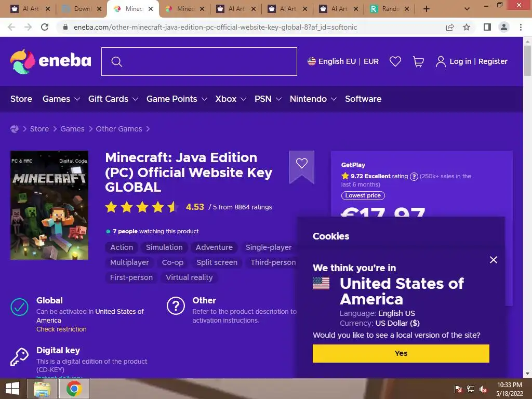This screenshot has width=532, height=399.
Task: Open the English EU | EUR region selector
Action: 343,61
